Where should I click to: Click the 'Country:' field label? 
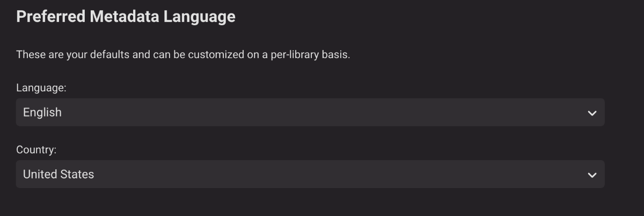point(36,150)
